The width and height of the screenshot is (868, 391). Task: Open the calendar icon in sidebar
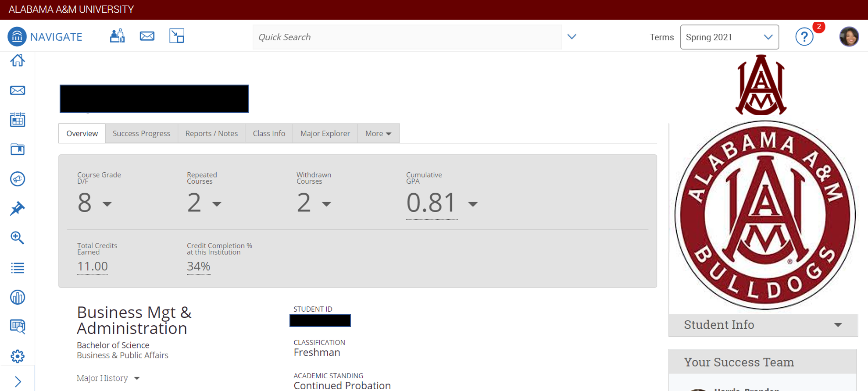point(18,120)
